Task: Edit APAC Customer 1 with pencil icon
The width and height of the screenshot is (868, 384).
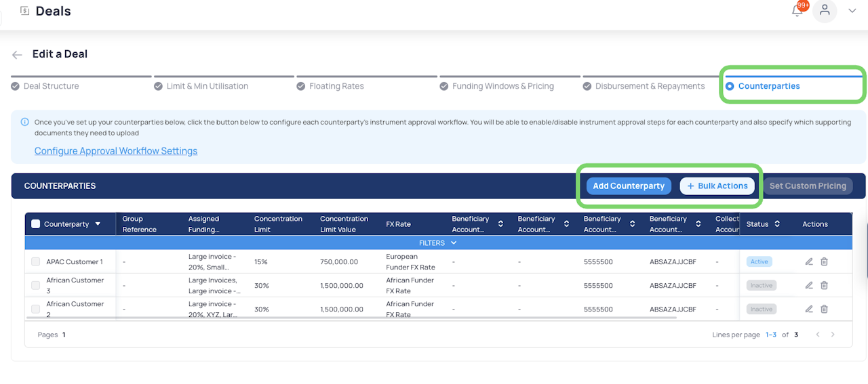Action: pos(809,261)
